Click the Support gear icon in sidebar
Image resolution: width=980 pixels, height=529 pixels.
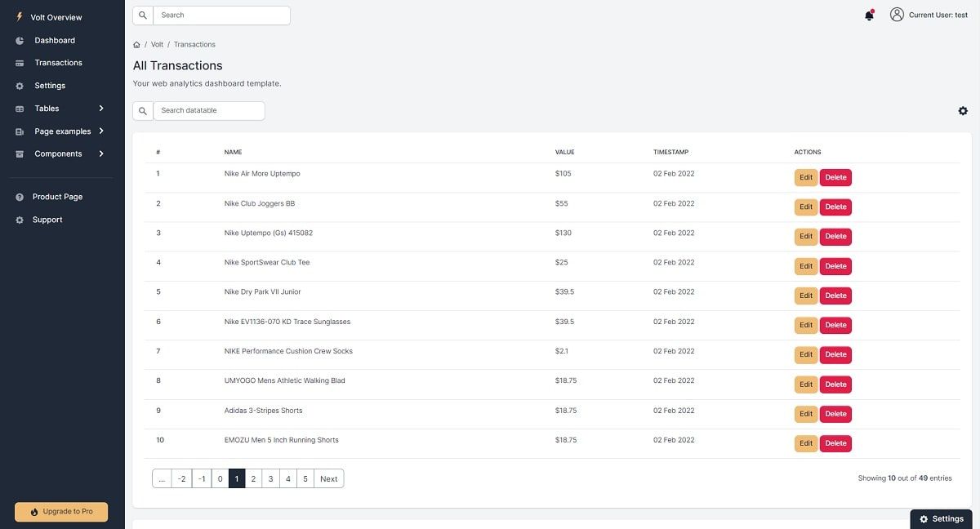click(20, 220)
